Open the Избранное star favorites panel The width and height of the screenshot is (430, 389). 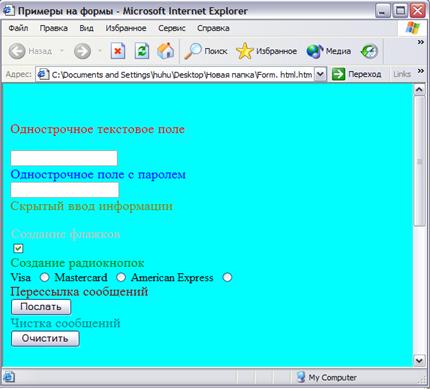(x=245, y=51)
